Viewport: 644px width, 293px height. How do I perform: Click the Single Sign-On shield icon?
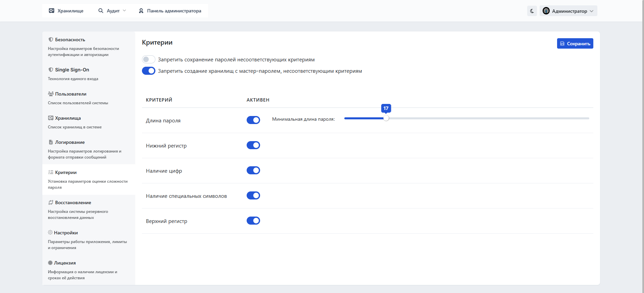click(x=51, y=70)
